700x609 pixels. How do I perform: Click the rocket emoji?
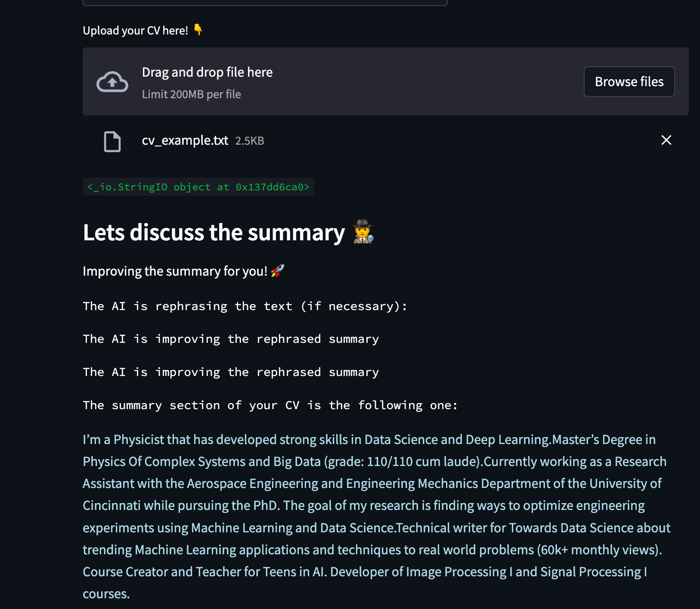[x=278, y=271]
